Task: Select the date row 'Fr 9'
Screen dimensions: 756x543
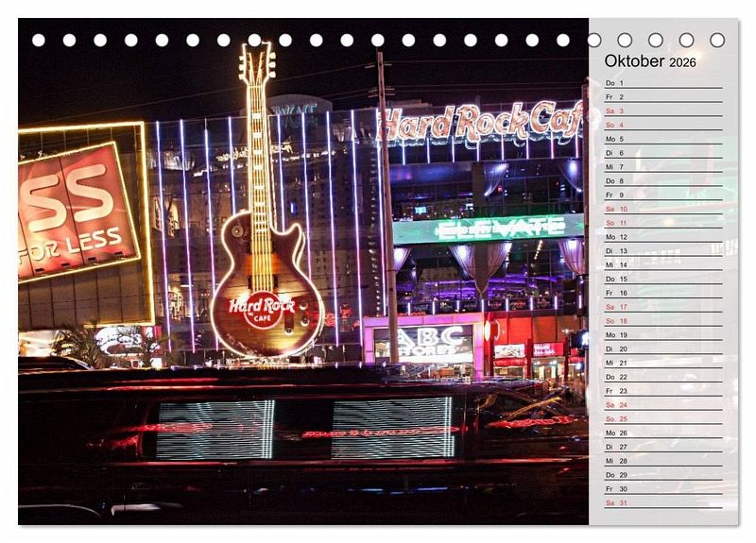Action: [663, 195]
